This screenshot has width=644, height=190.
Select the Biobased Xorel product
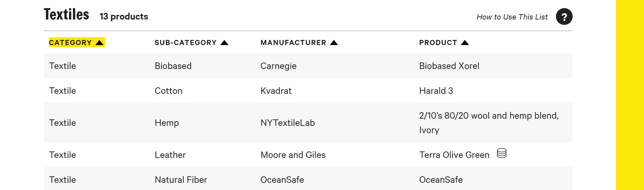click(449, 66)
